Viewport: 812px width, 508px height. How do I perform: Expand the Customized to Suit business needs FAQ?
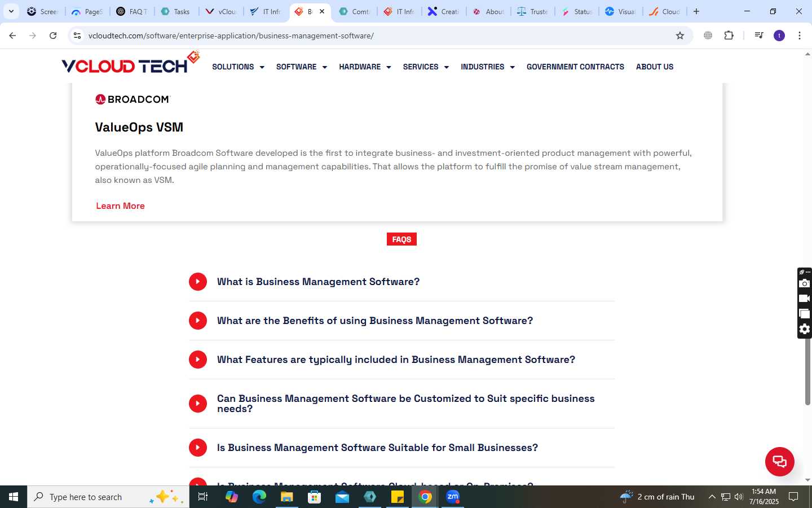pyautogui.click(x=401, y=404)
